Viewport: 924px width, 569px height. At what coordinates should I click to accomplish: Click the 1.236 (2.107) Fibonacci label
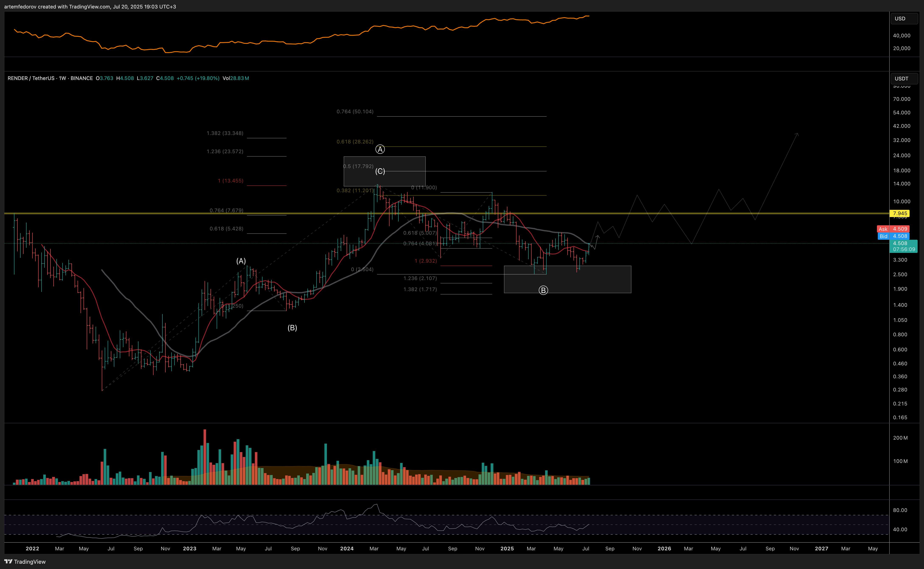pos(420,278)
